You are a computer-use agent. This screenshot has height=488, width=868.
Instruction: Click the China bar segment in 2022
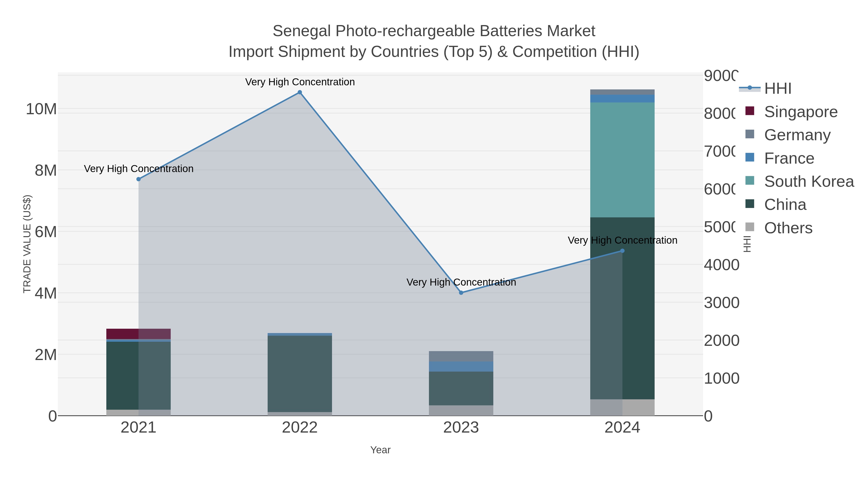tap(299, 374)
